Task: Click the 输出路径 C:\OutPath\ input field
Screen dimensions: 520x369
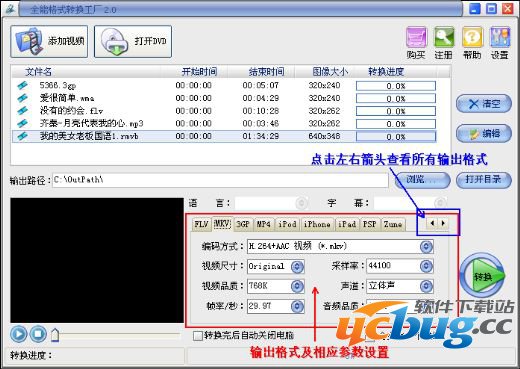Action: click(220, 180)
